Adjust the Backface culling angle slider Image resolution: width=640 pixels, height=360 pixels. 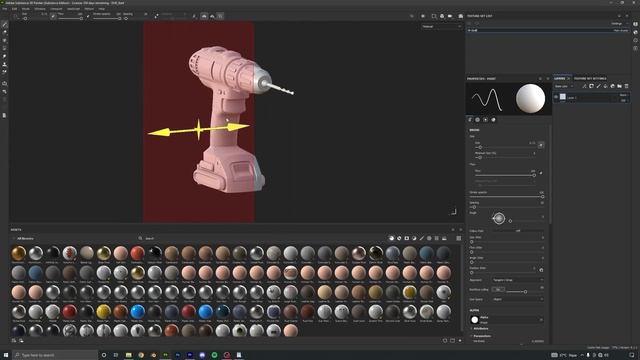pyautogui.click(x=526, y=291)
